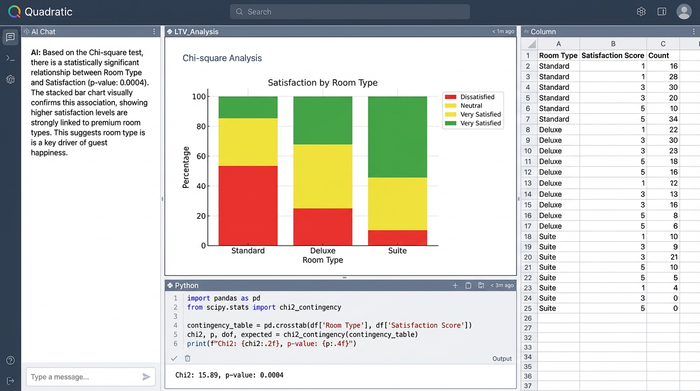Click the Output label in Python panel

[x=502, y=358]
